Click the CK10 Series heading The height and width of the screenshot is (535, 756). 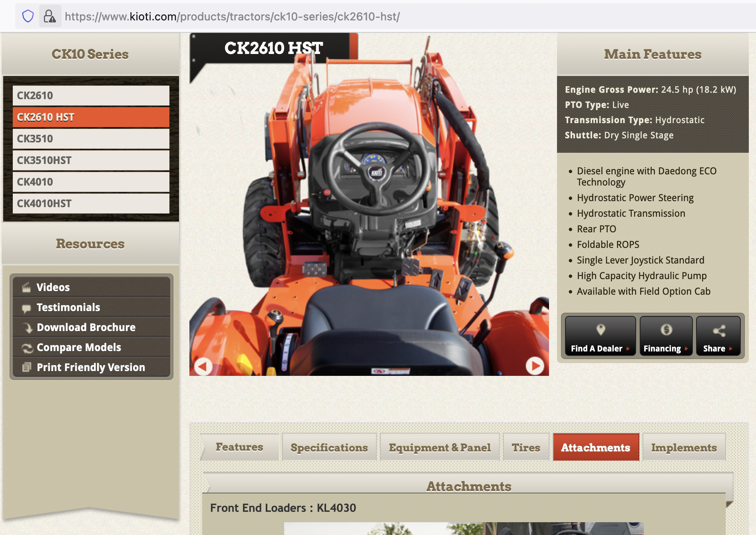(x=90, y=54)
